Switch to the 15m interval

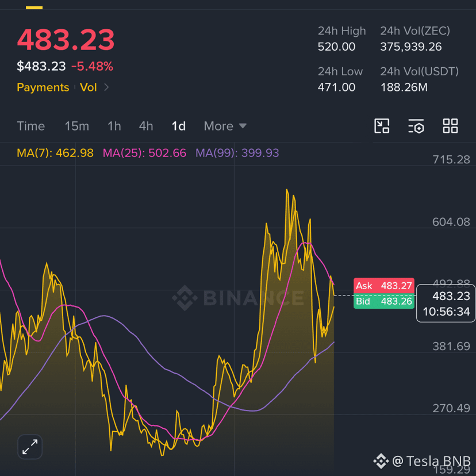tap(77, 126)
